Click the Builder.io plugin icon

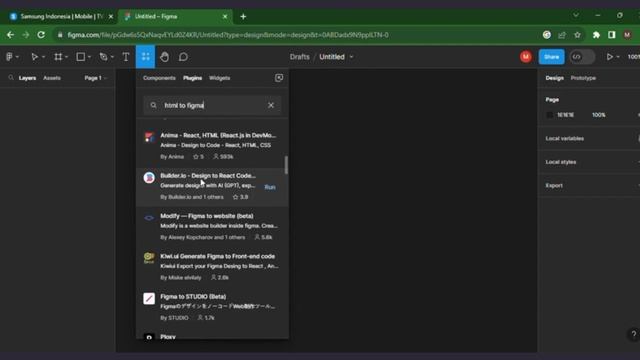(149, 178)
